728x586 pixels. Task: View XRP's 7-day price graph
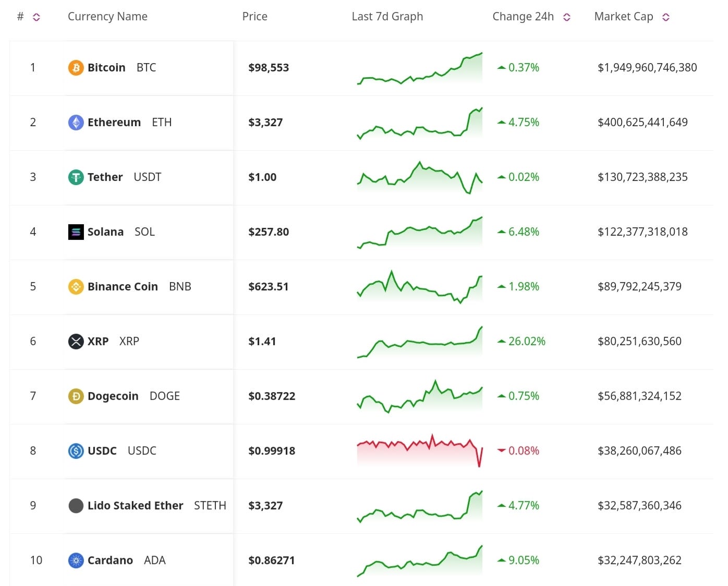point(420,342)
